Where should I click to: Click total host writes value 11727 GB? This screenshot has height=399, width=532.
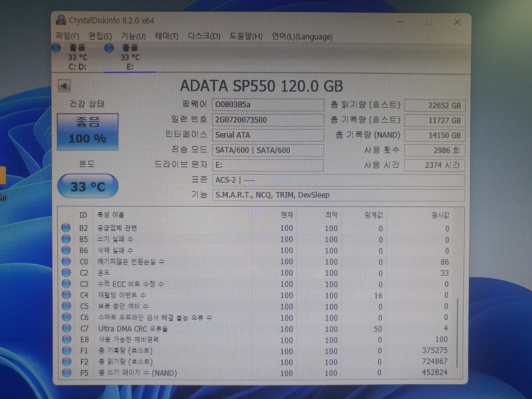(435, 120)
